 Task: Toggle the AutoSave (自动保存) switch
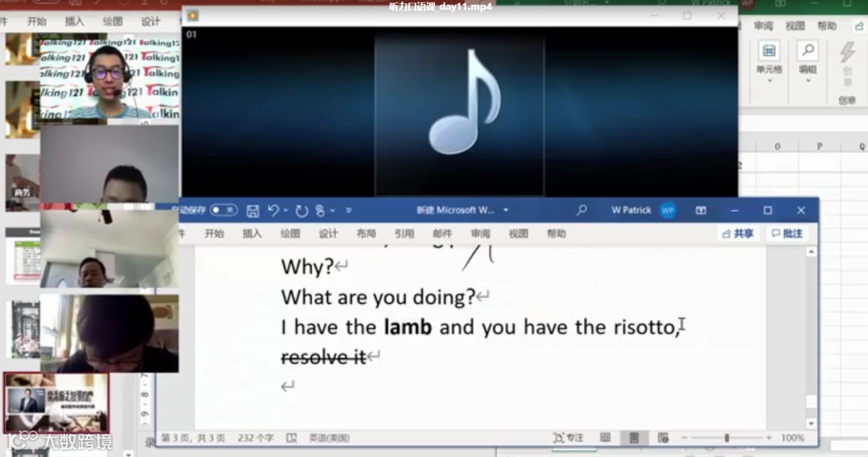coord(224,210)
